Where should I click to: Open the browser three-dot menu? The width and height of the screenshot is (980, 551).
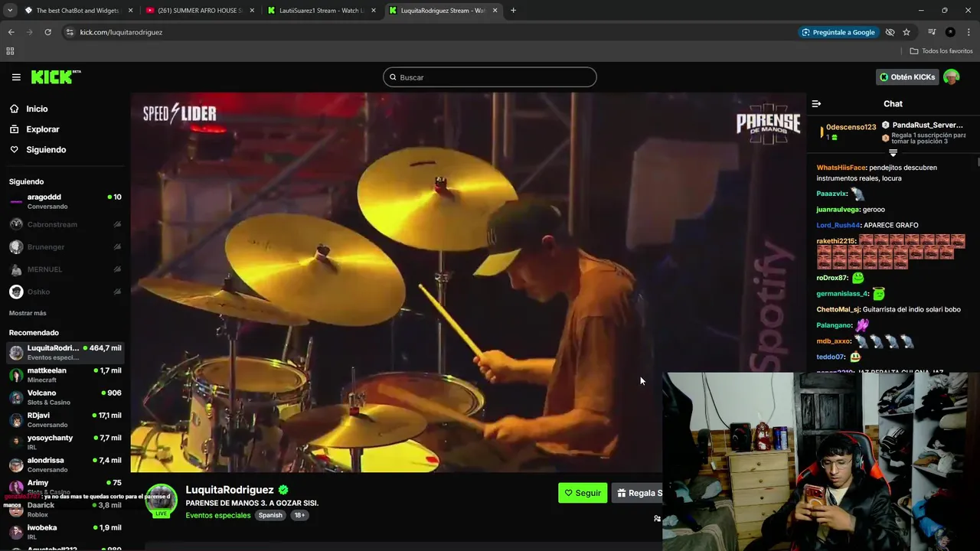pos(969,32)
